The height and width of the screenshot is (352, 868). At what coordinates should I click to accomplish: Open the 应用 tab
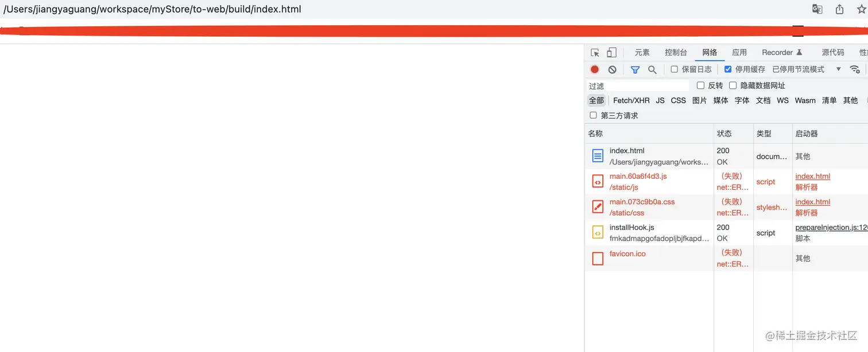pos(739,52)
